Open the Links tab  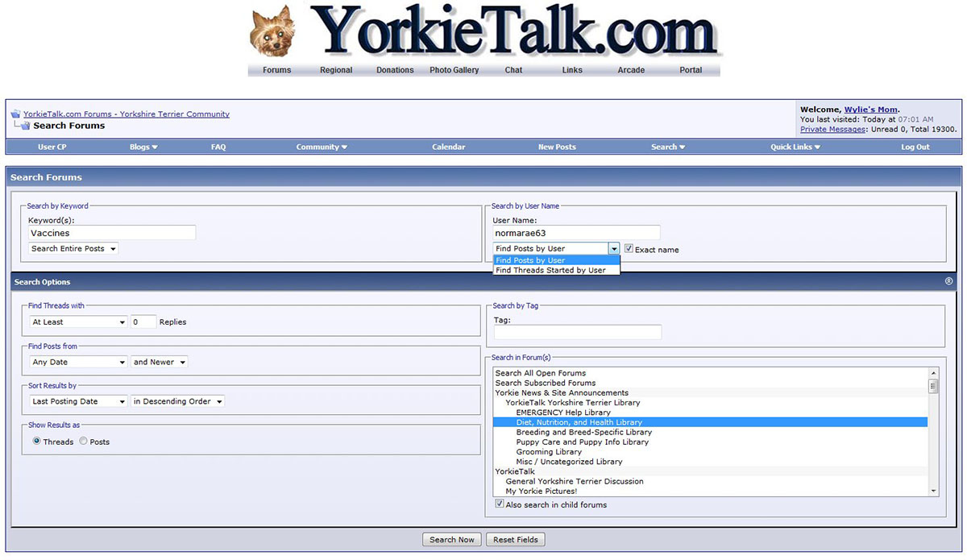[572, 70]
